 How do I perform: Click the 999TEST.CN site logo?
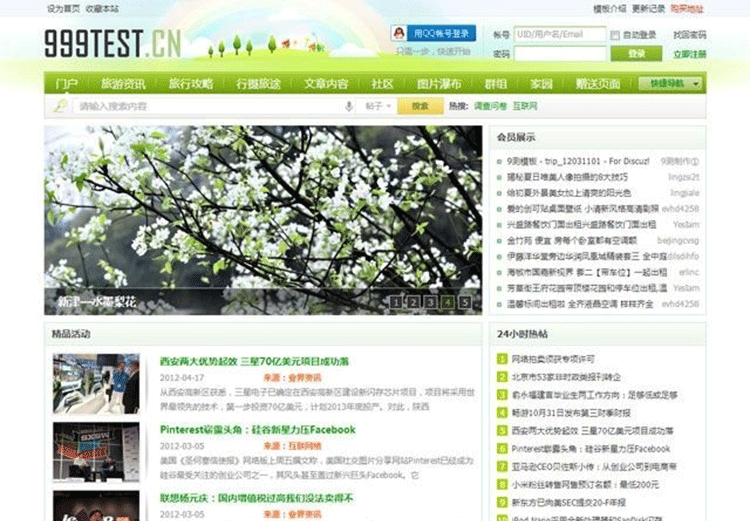(113, 44)
